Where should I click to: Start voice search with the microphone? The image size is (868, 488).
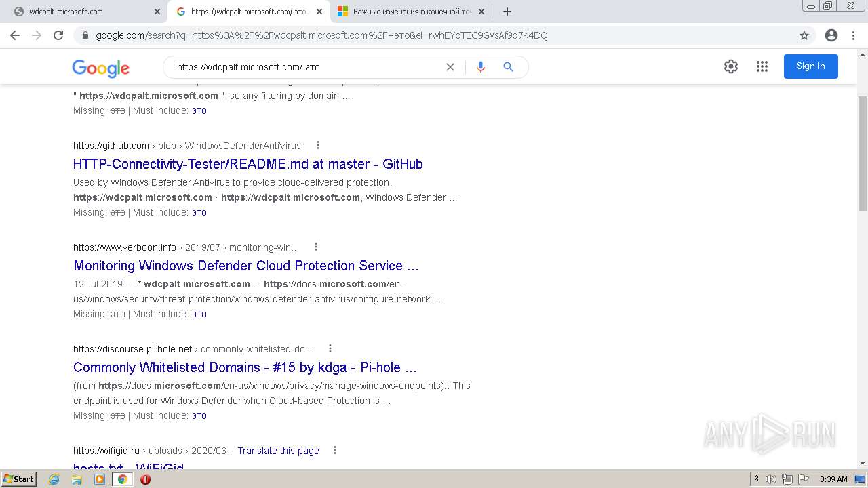click(481, 67)
